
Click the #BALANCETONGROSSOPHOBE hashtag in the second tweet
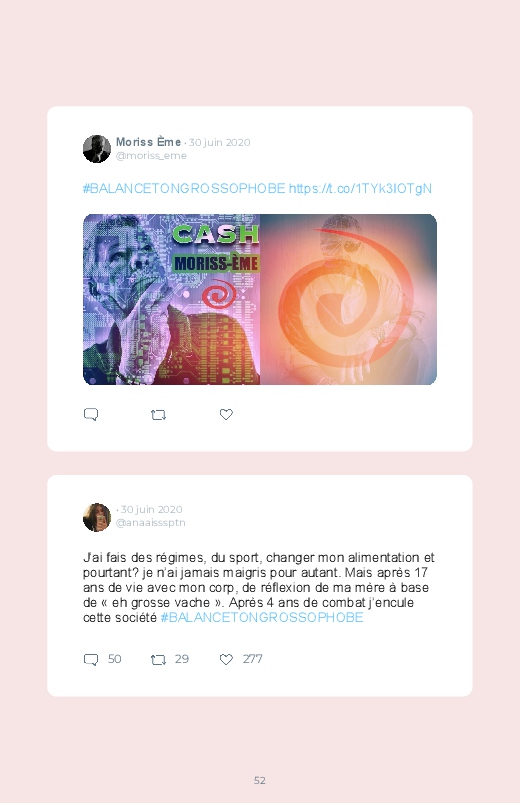click(262, 617)
